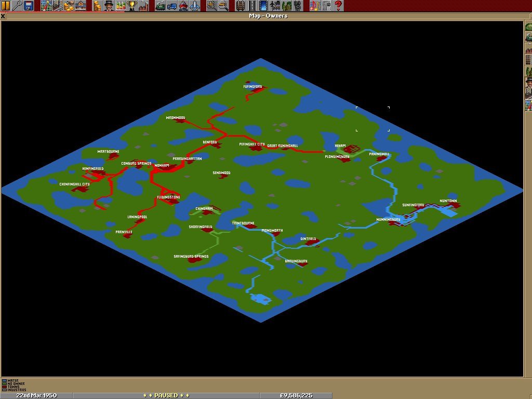Show the train list via locomotive icon

pos(161,5)
